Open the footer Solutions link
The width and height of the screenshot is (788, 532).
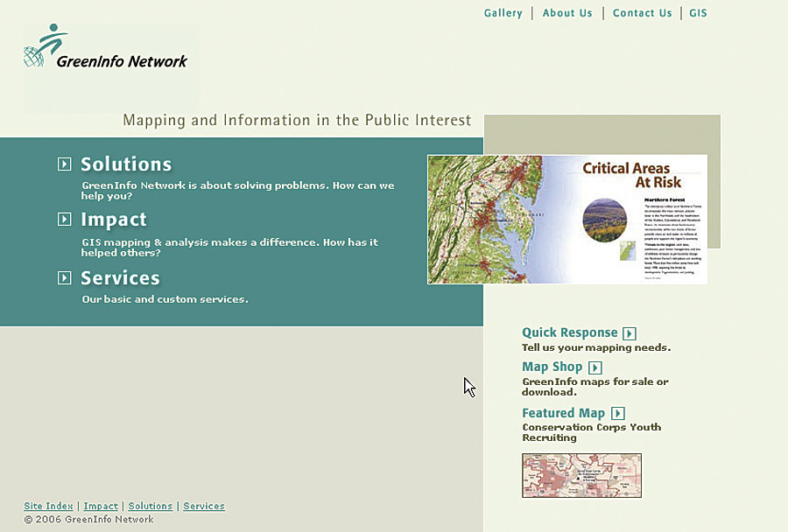click(x=151, y=506)
